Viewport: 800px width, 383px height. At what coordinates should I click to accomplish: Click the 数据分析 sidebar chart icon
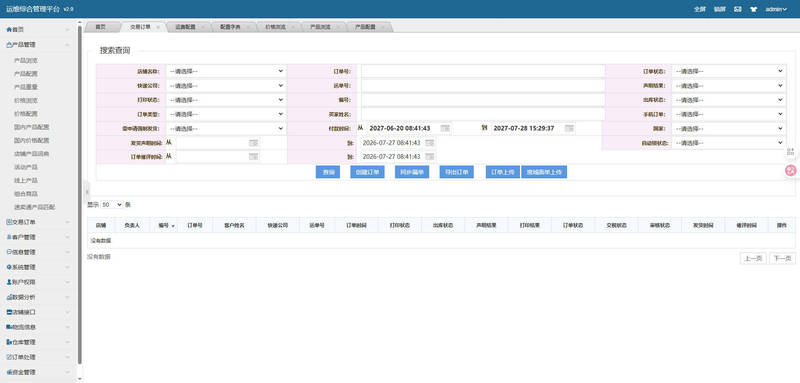[9, 297]
